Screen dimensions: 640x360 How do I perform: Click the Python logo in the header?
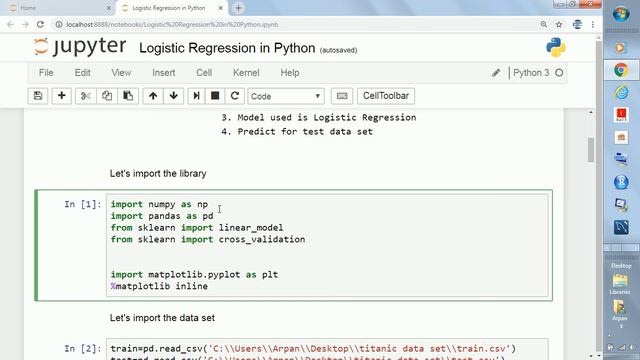[556, 47]
